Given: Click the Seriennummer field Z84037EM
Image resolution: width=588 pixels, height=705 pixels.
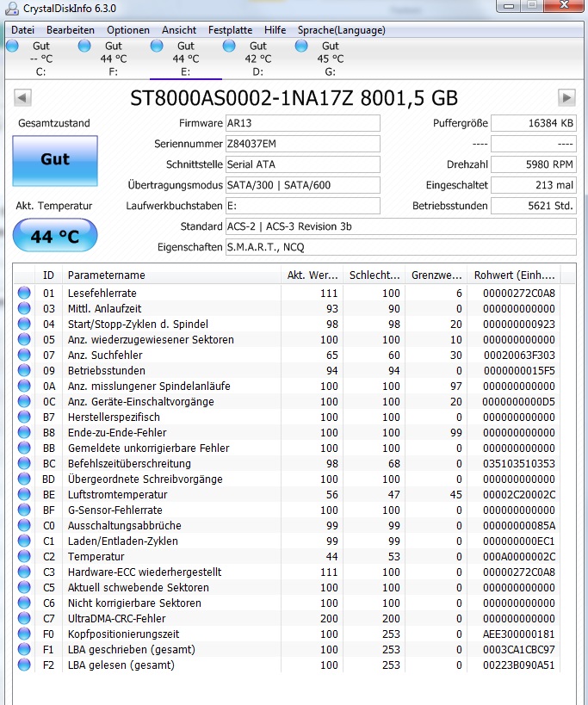Looking at the screenshot, I should [x=302, y=144].
